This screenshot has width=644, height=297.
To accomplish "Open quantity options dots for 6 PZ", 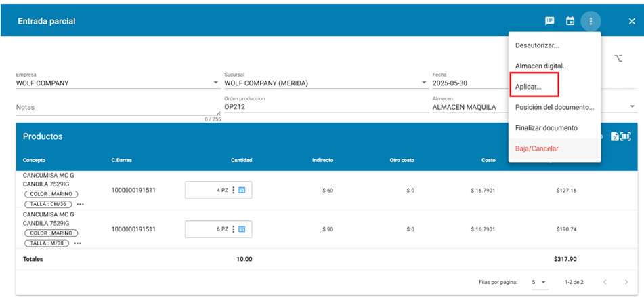I will point(233,229).
